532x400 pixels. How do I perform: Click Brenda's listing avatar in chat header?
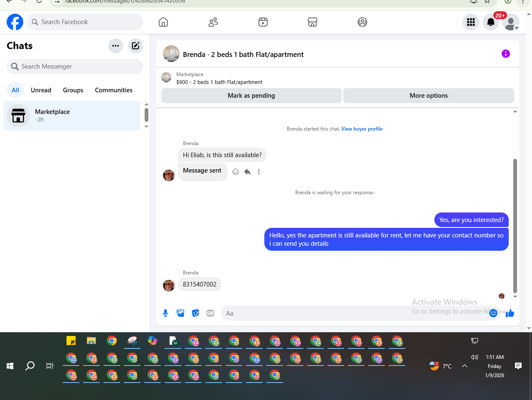click(x=171, y=54)
